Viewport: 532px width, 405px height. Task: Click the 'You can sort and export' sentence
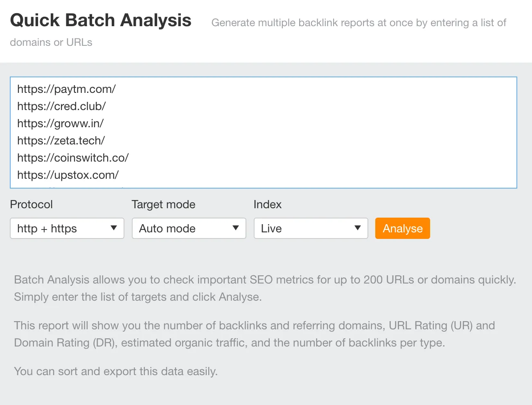point(116,371)
